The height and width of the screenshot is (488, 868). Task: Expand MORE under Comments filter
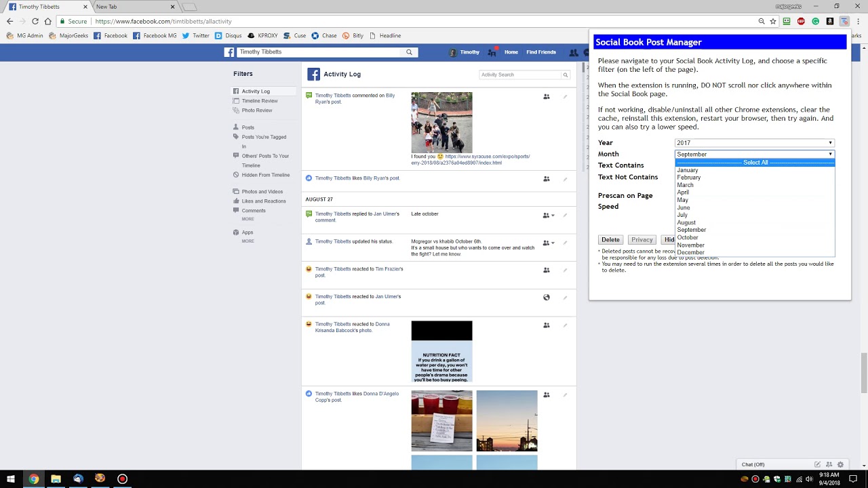[x=248, y=219]
